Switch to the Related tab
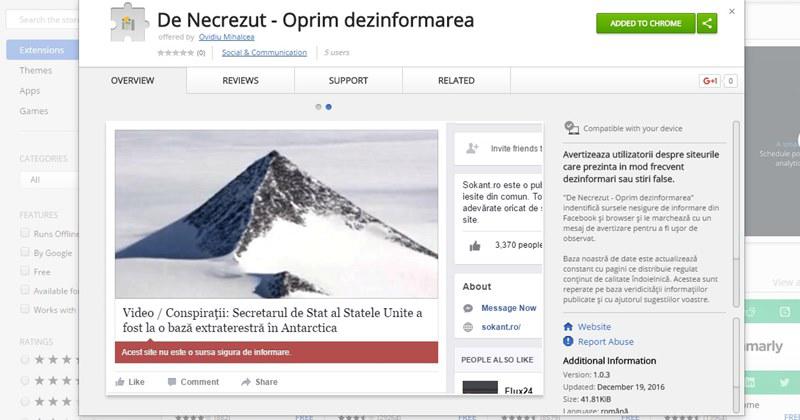 [x=456, y=81]
